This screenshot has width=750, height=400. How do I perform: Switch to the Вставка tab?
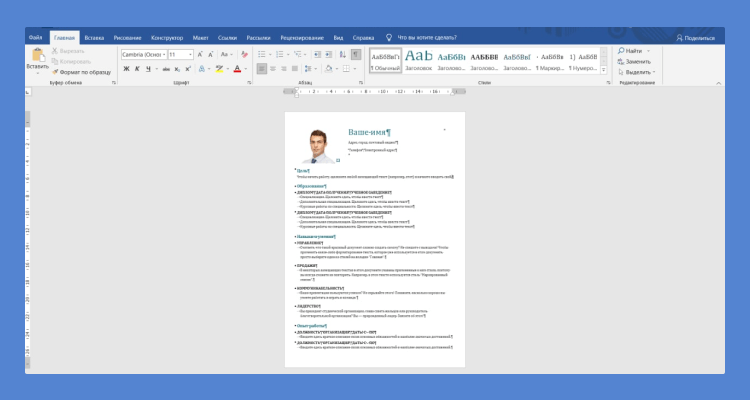click(x=94, y=37)
